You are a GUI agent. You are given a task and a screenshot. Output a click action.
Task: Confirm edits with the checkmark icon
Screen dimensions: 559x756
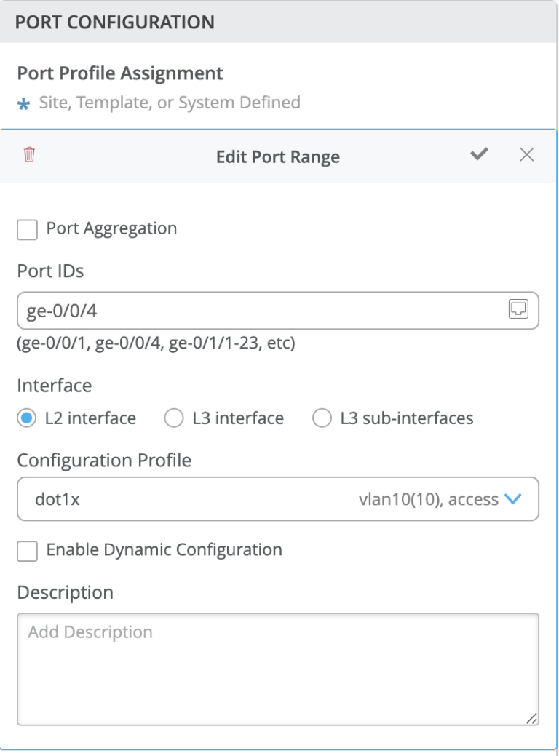(x=479, y=155)
